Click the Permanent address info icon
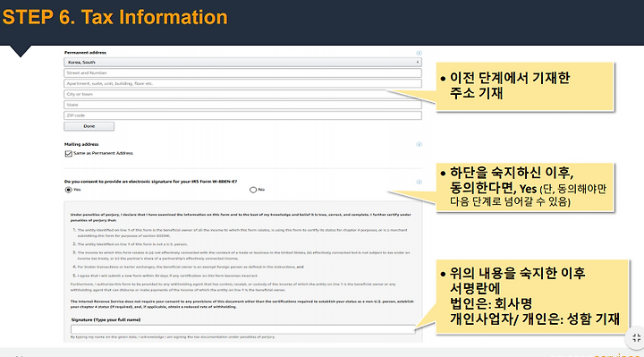Screen dimensions: 644x357 pyautogui.click(x=419, y=53)
